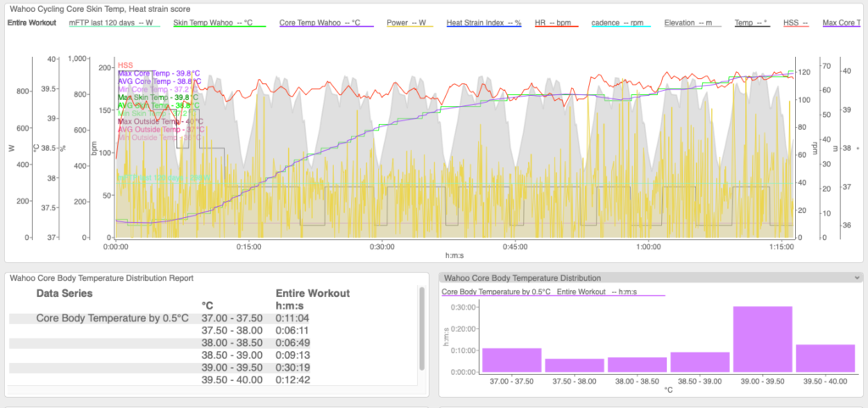Viewport: 868px width, 408px height.
Task: Select the 0:11:04 duration cell
Action: click(292, 318)
